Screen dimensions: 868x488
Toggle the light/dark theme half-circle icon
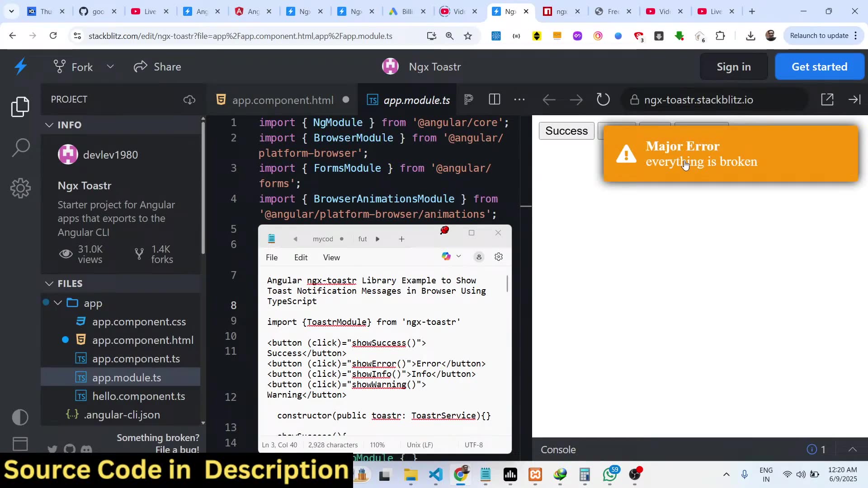click(20, 417)
